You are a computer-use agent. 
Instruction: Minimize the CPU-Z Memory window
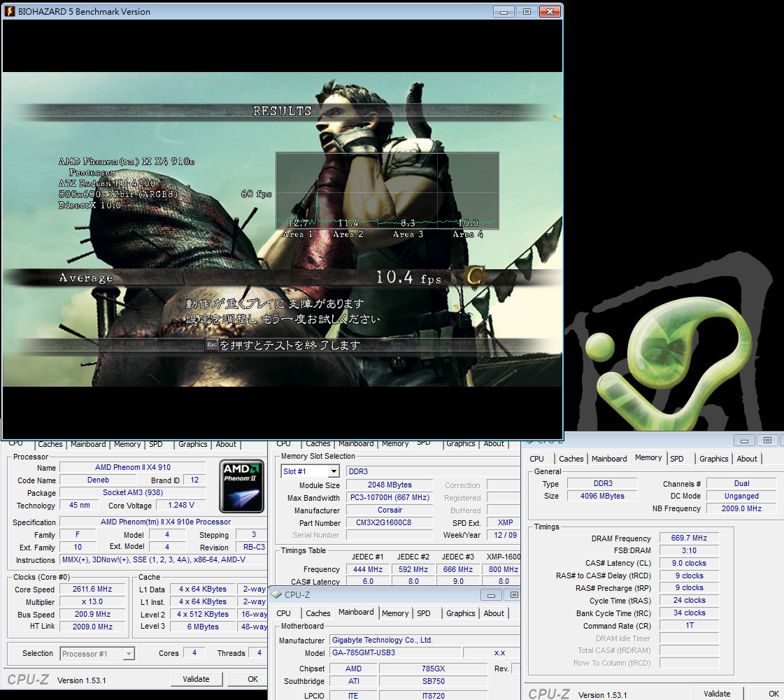click(x=745, y=441)
